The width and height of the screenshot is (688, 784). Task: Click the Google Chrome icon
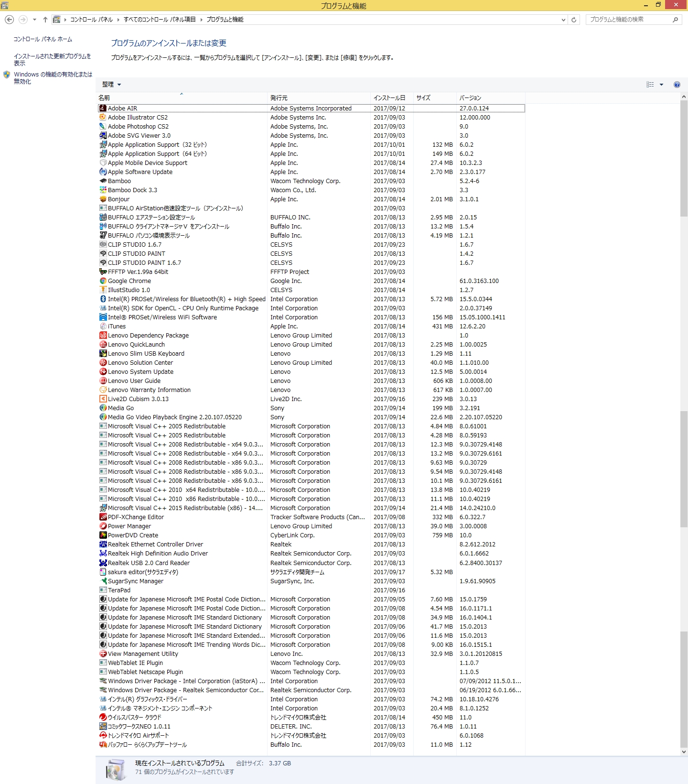pyautogui.click(x=103, y=281)
